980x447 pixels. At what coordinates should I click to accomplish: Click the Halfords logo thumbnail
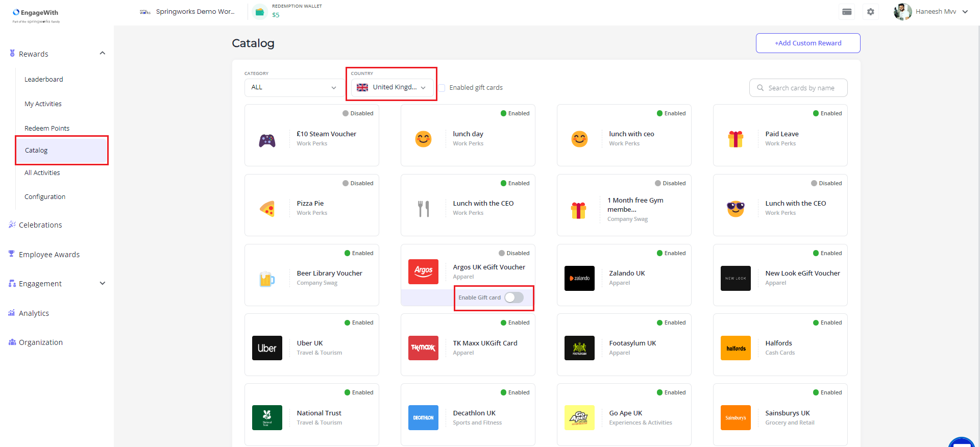736,348
